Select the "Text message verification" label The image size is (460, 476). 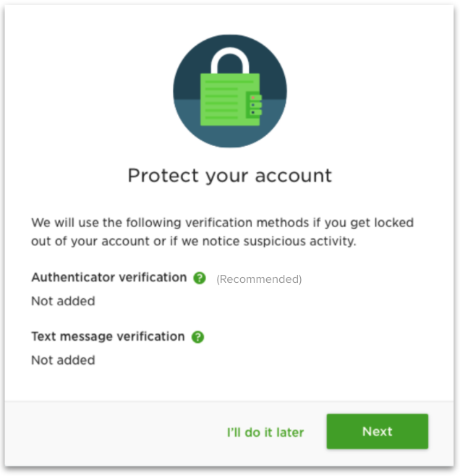pos(108,336)
